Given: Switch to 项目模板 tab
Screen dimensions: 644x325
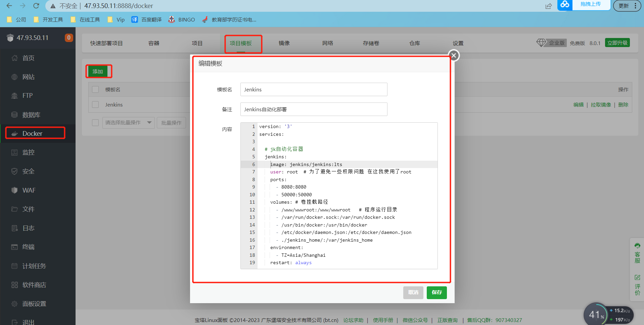Looking at the screenshot, I should coord(241,43).
